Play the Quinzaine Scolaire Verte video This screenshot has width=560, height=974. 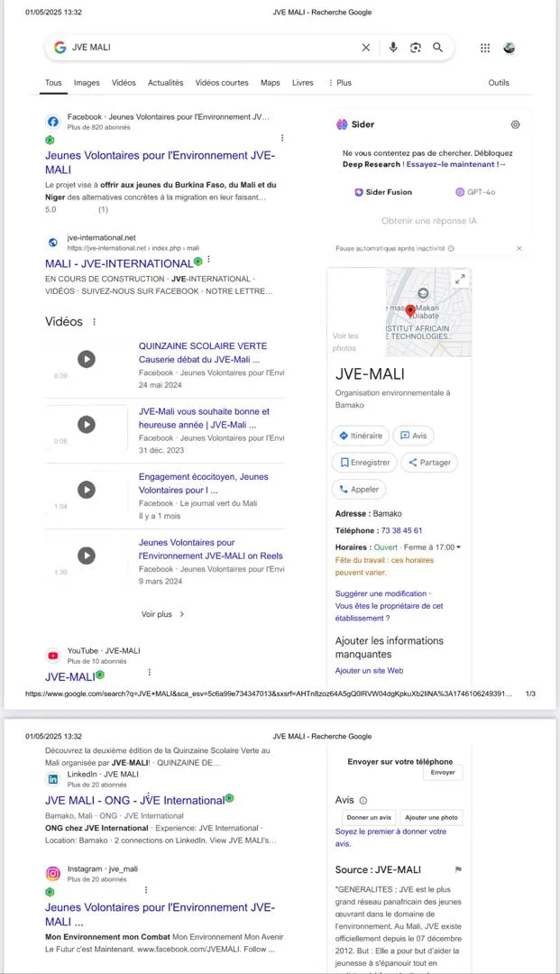coord(87,359)
